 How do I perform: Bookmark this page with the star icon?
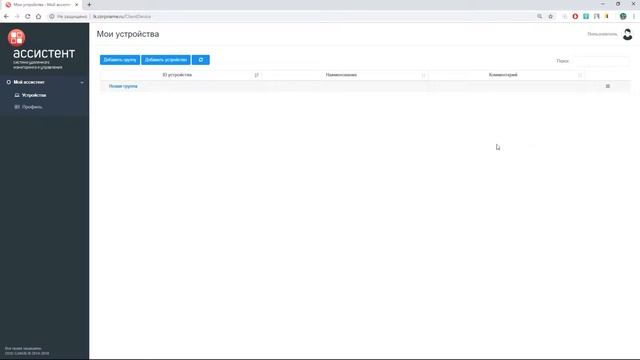coord(551,16)
